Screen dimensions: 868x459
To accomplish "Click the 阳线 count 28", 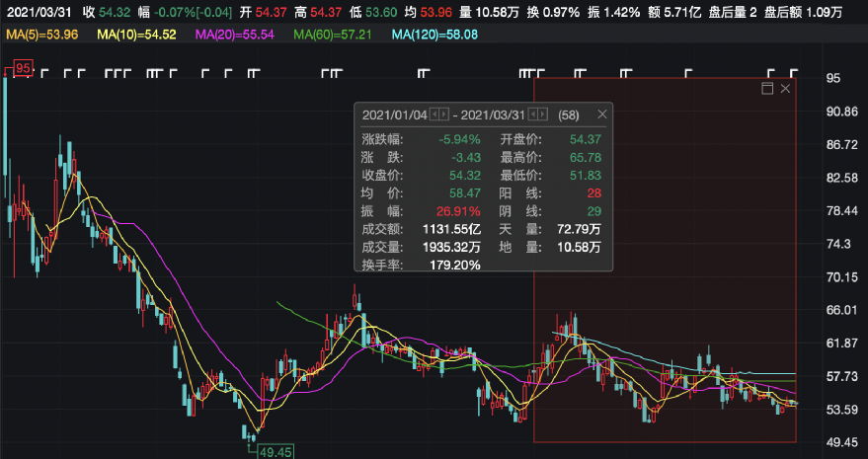I will [x=594, y=193].
